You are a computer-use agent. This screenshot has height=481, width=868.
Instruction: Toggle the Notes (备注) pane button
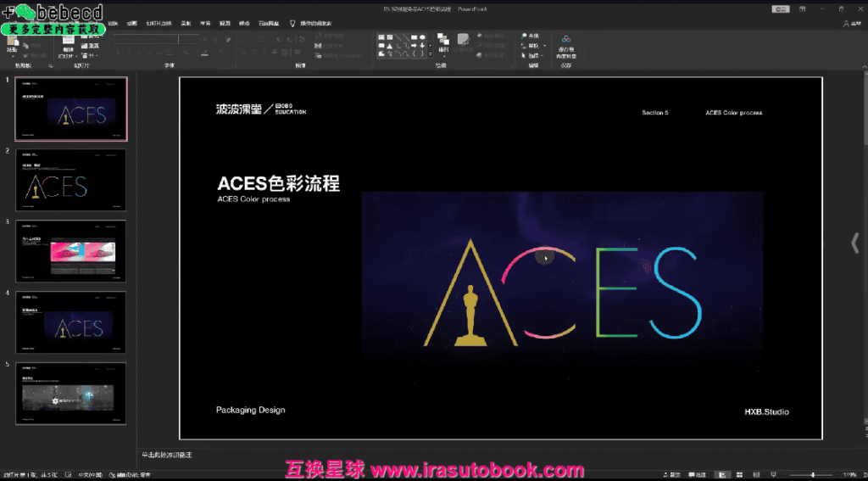[x=672, y=475]
